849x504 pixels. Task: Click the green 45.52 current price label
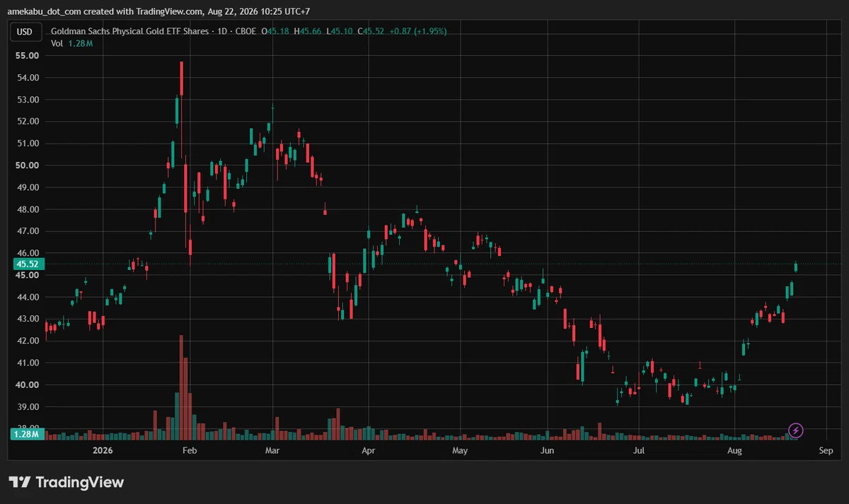(x=28, y=264)
